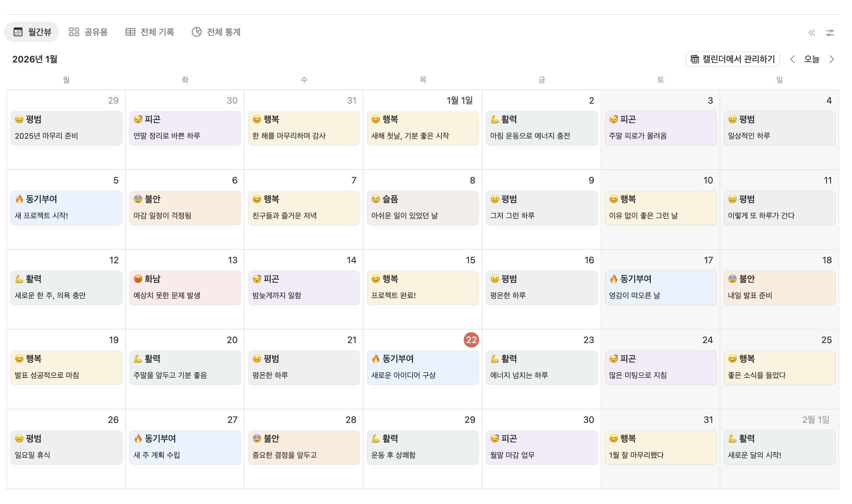The image size is (852, 504).
Task: Open the 새로운 달의 시작! card on 2월 1일
Action: (x=779, y=447)
